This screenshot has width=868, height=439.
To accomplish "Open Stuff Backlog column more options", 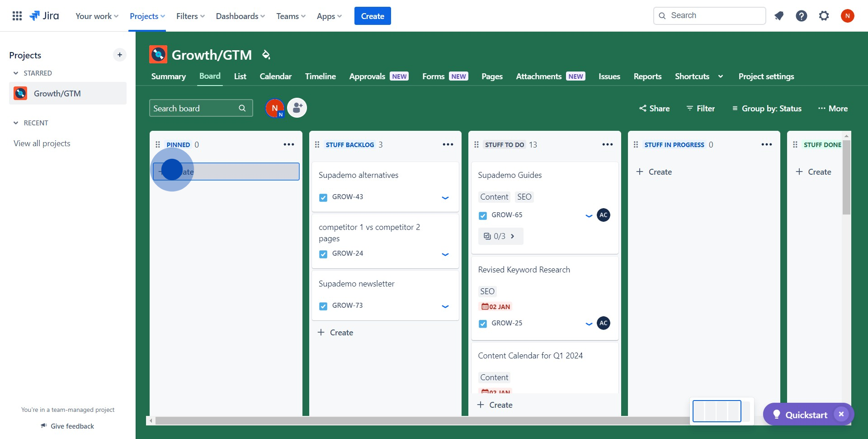I will pyautogui.click(x=448, y=144).
